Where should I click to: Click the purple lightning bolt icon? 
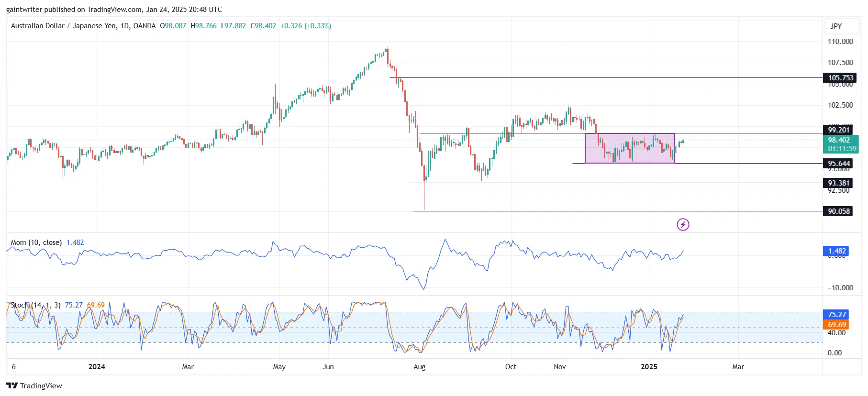point(682,224)
